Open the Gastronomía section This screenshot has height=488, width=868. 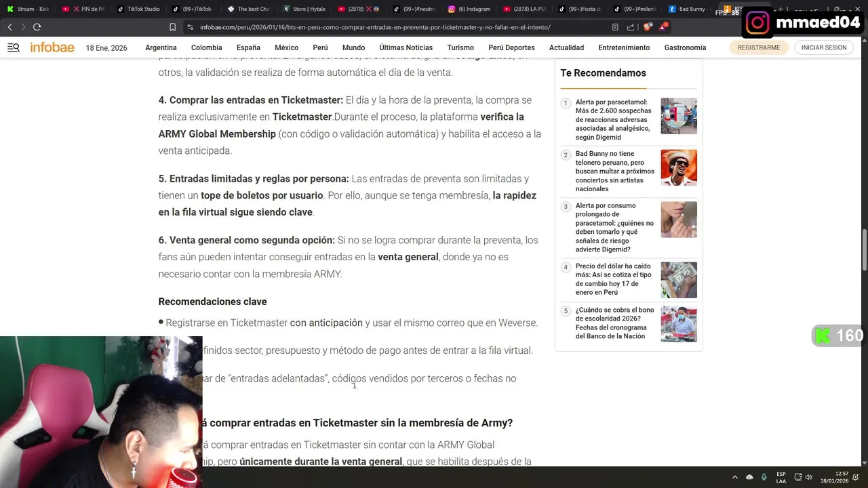pos(685,47)
